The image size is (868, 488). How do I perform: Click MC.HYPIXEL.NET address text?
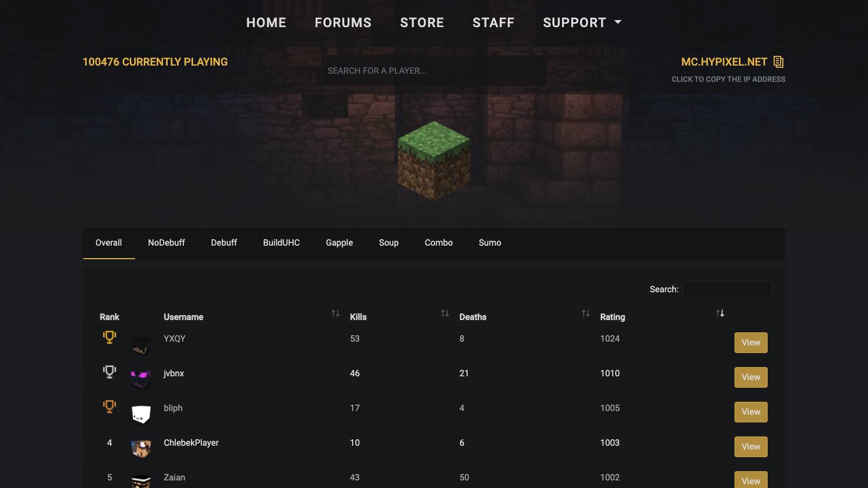724,62
